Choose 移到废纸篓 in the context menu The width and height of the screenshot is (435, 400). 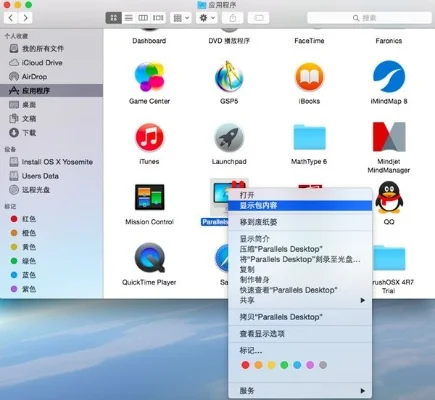[x=300, y=222]
